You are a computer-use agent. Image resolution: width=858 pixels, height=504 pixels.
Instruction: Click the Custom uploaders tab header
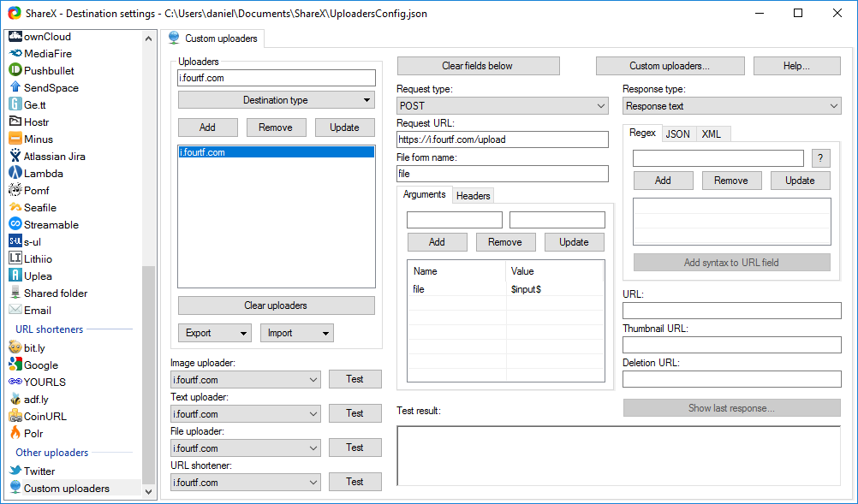(x=213, y=39)
